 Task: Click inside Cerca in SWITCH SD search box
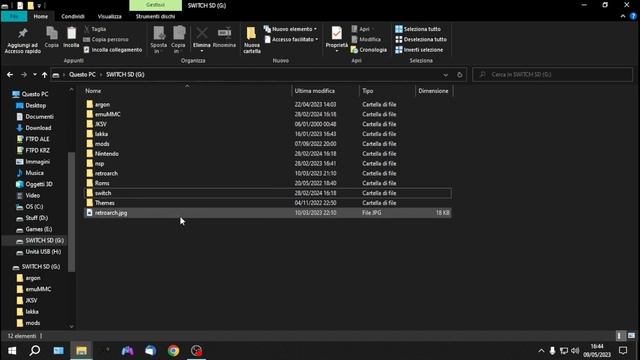pos(553,75)
